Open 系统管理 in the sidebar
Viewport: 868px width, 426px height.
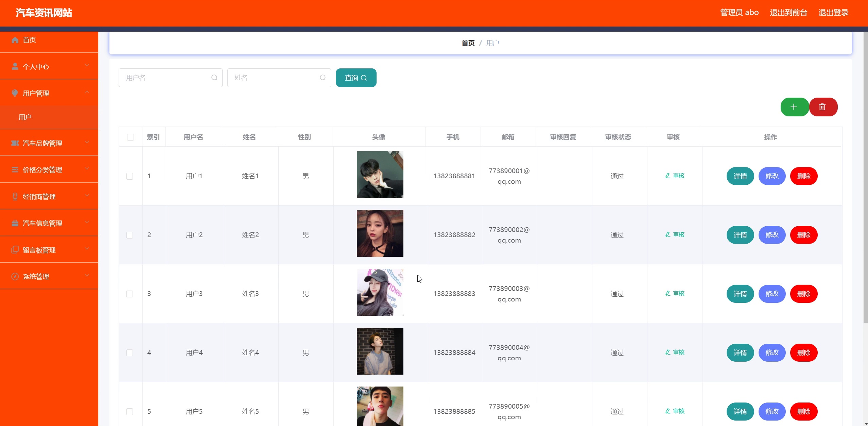49,276
